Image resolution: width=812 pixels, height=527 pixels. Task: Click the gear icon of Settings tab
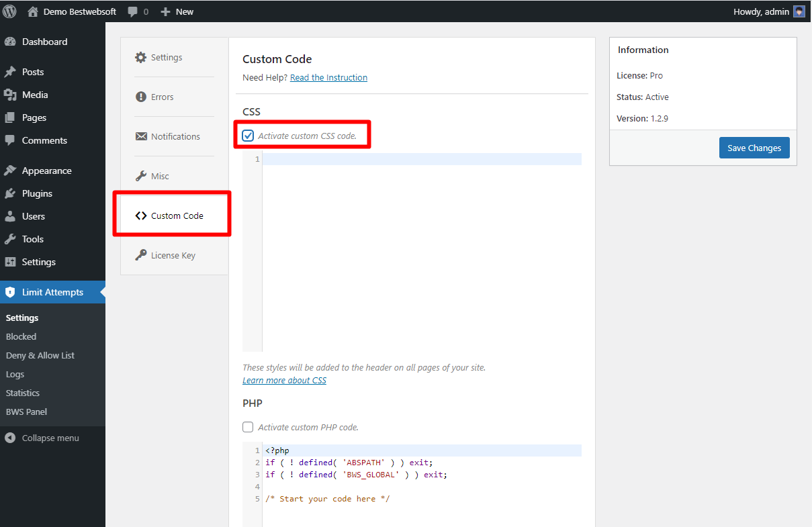click(x=140, y=57)
